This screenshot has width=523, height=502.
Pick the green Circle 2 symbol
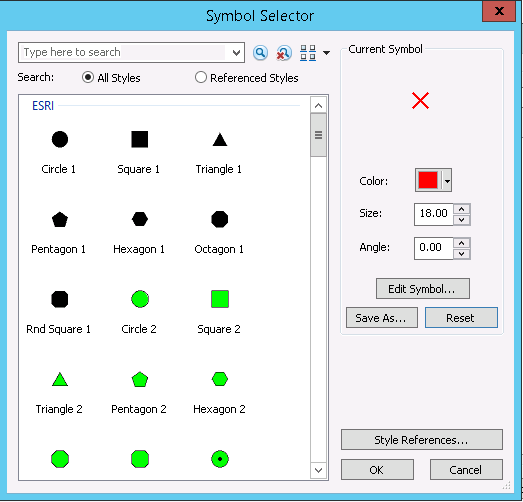(x=140, y=299)
